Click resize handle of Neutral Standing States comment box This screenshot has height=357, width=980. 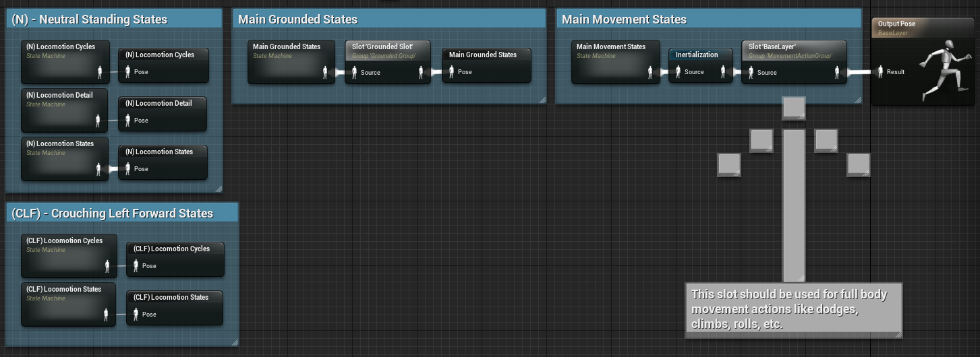218,189
